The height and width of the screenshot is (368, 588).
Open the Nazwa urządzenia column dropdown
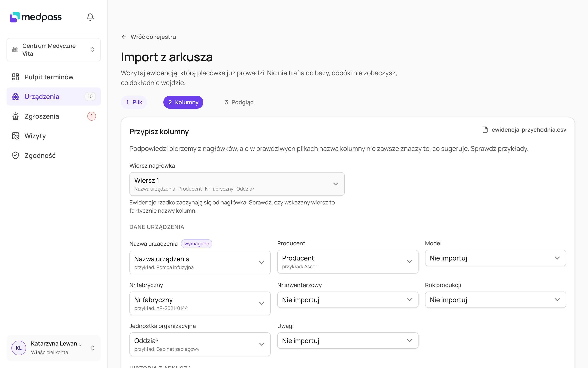(x=200, y=263)
